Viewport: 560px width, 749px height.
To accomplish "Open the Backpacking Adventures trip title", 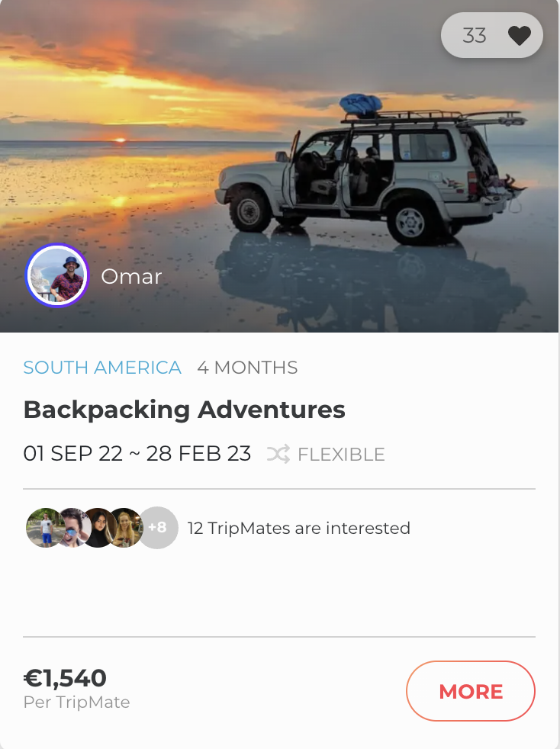I will coord(185,410).
